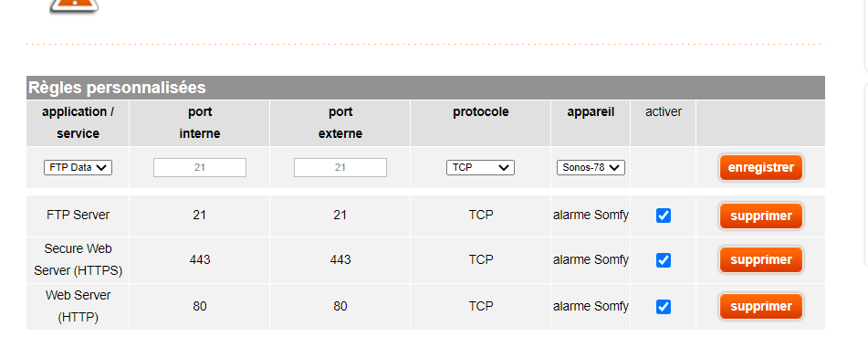This screenshot has height=358, width=868.
Task: Disable the Web Server (HTTP) rule checkbox
Action: coord(664,307)
